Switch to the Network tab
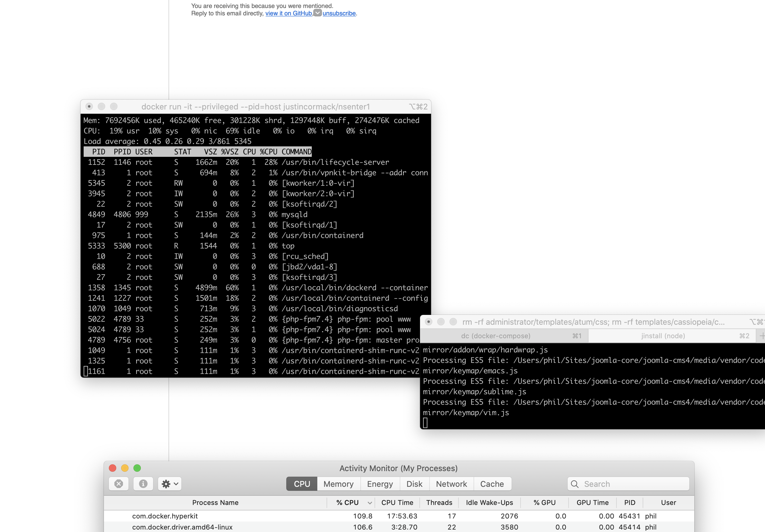 click(x=451, y=484)
